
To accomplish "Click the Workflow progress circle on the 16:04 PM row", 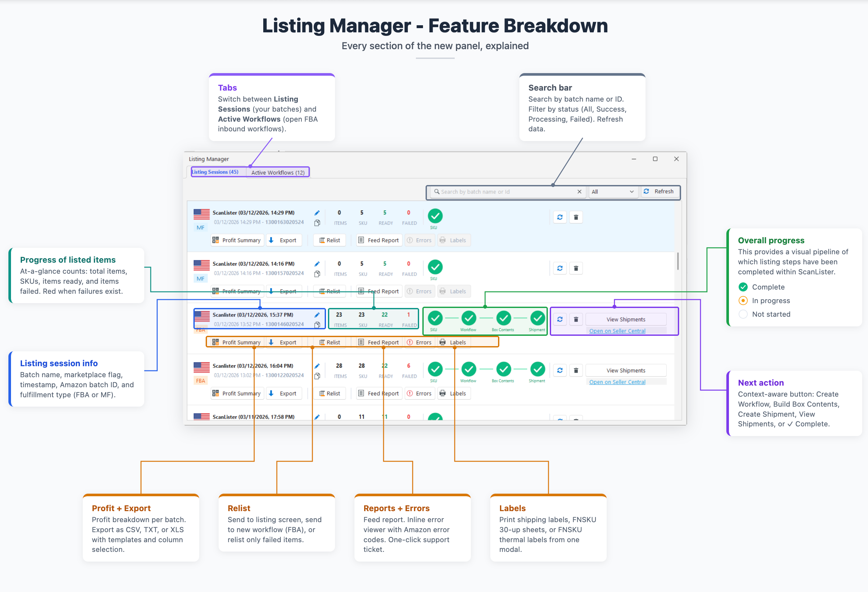I will [468, 369].
